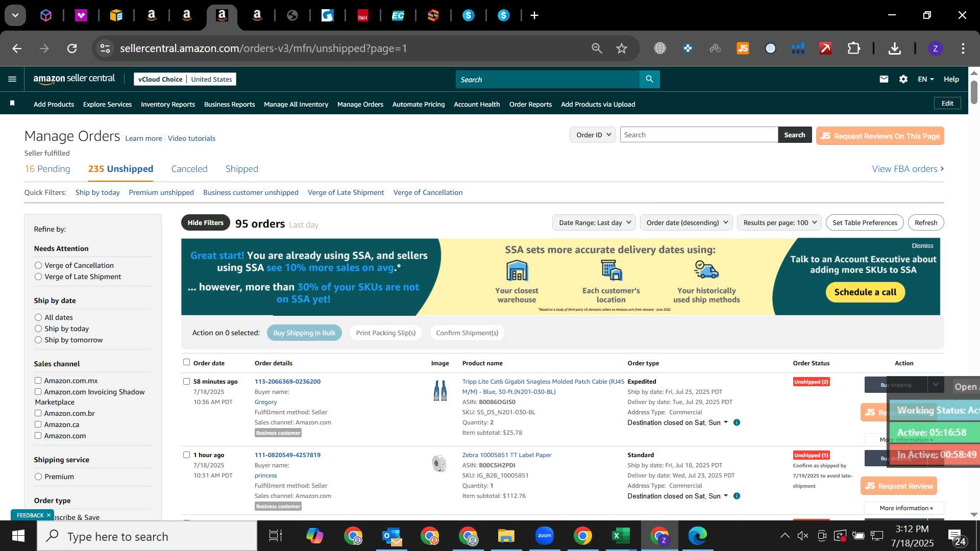Screen dimensions: 980x551
Task: Select Verge of Late Shipment radio filter
Action: click(38, 277)
